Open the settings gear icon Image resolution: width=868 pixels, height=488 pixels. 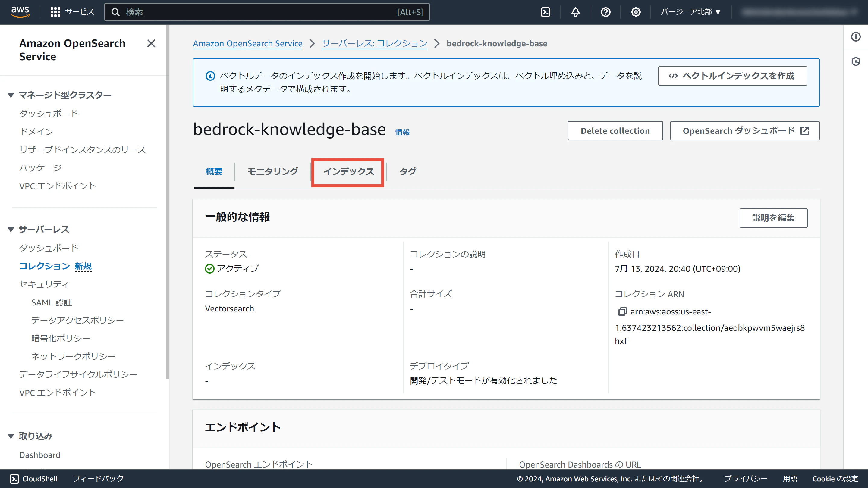[636, 12]
